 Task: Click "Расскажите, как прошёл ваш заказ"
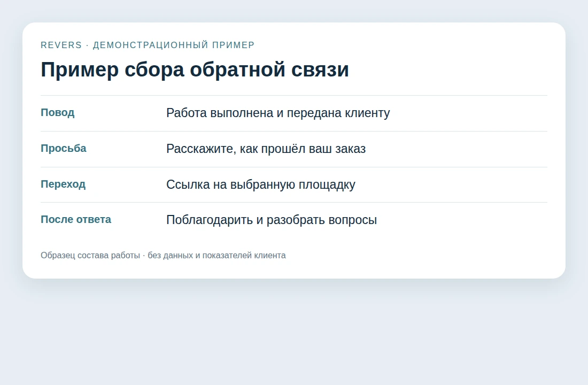point(266,149)
